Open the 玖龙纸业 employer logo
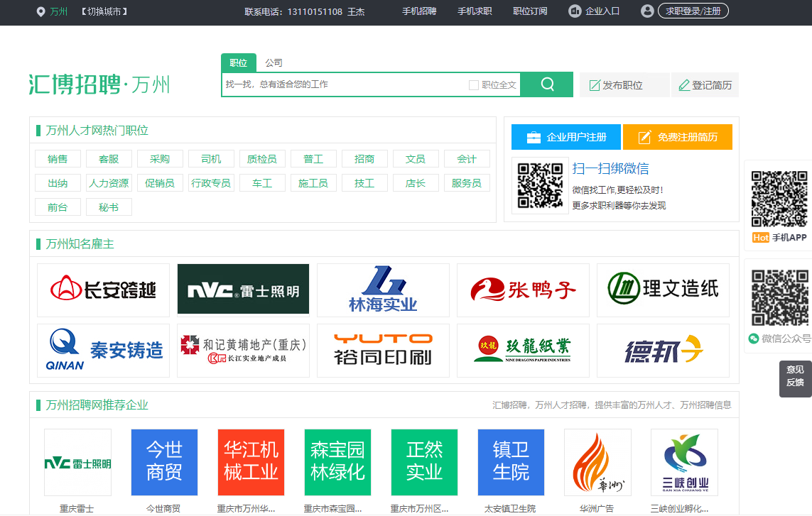Viewport: 812px width, 516px height. coord(523,351)
